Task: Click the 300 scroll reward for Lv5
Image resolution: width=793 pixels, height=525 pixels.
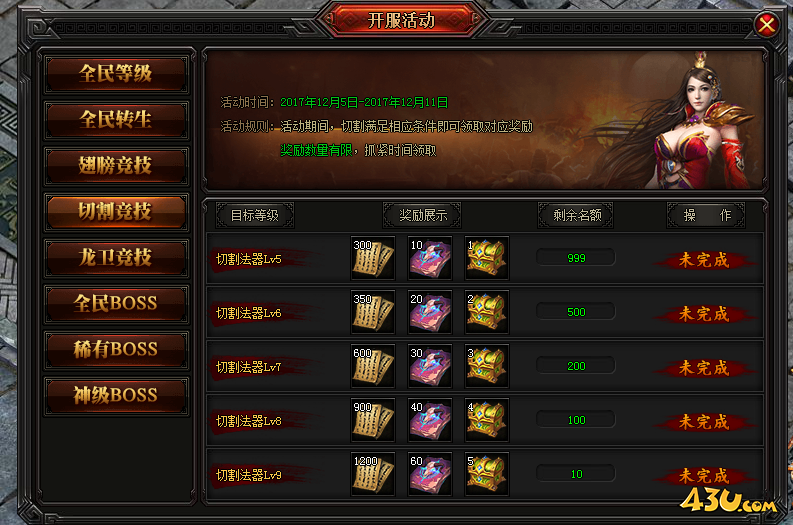Action: 373,258
